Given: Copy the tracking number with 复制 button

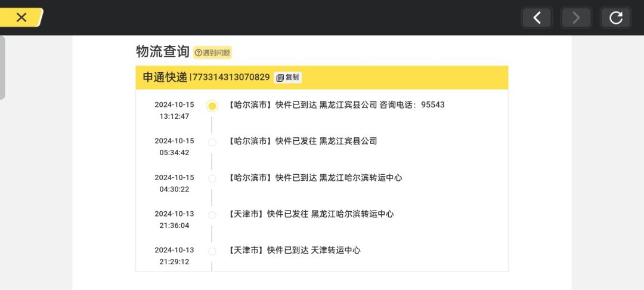Looking at the screenshot, I should pos(288,77).
